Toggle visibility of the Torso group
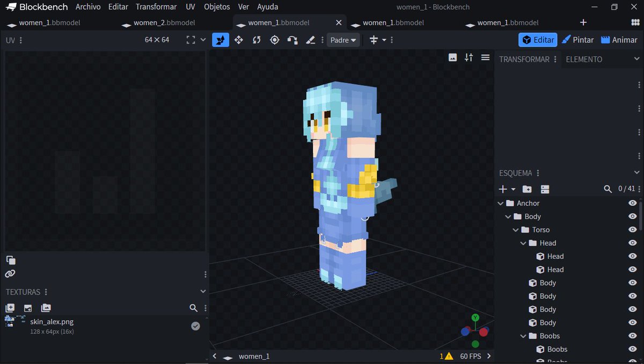The height and width of the screenshot is (364, 644). click(632, 230)
